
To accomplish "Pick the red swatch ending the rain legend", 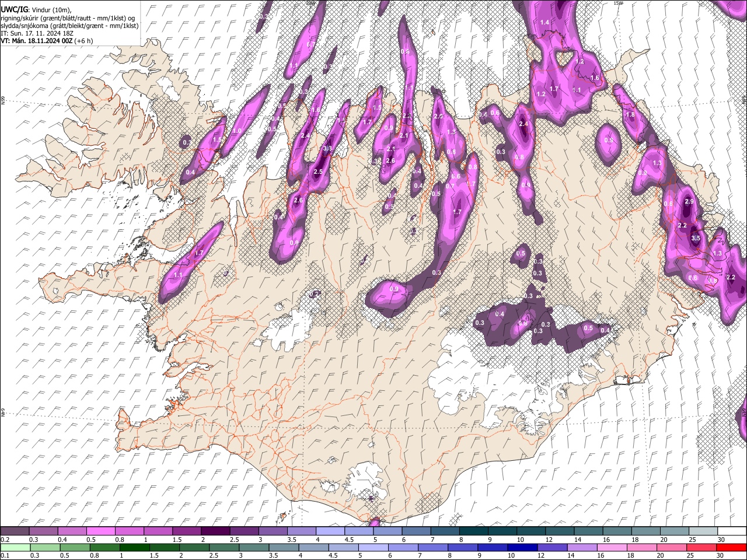I will pyautogui.click(x=731, y=547).
